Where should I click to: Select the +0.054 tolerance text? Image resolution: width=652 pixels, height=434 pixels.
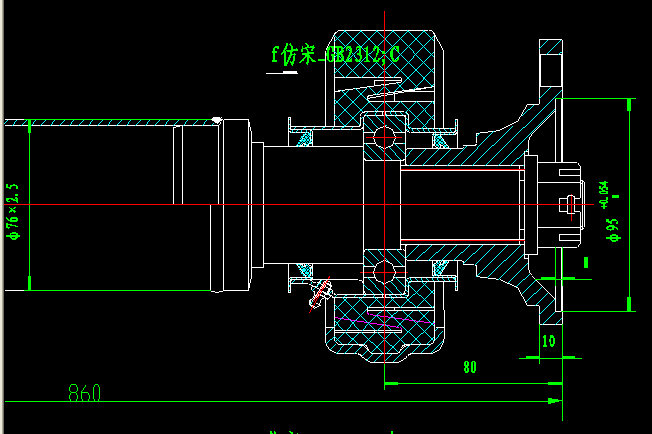603,192
